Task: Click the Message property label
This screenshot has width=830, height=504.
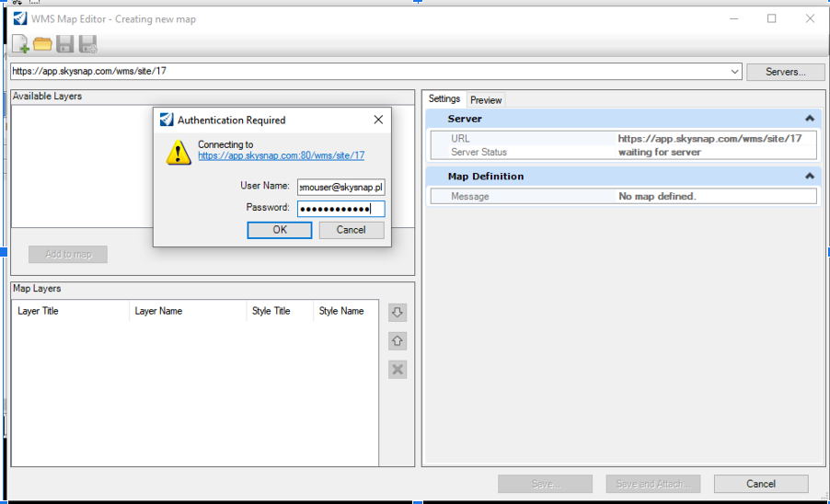Action: 470,196
